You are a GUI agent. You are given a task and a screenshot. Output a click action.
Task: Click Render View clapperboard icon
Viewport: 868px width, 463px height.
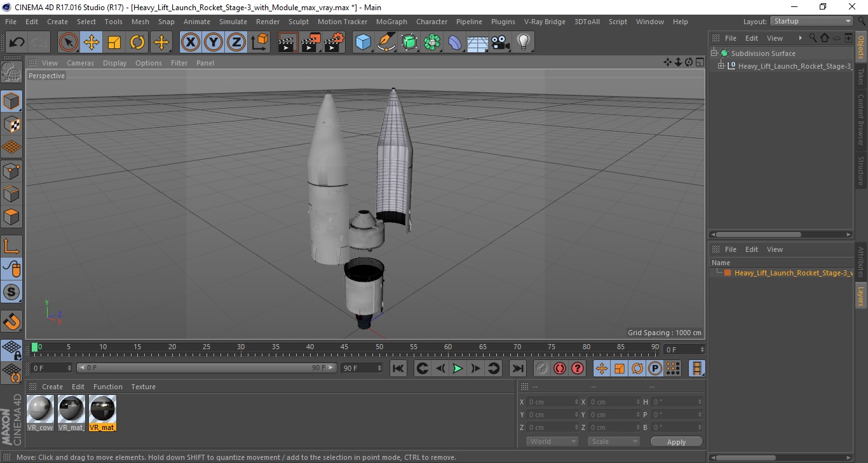(288, 43)
